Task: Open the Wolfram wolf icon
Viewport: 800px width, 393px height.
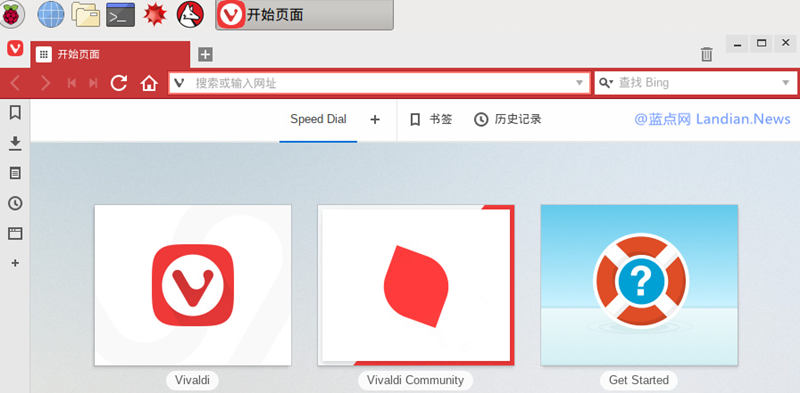Action: (190, 14)
